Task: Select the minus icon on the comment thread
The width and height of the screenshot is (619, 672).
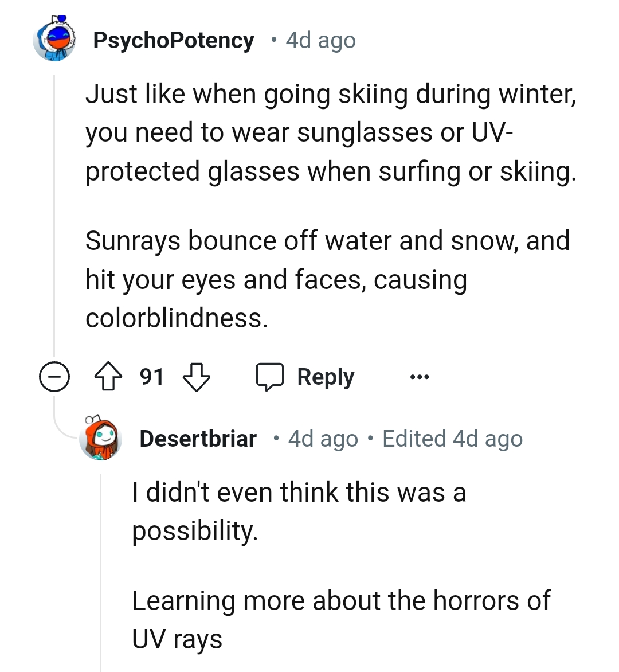Action: pos(54,376)
